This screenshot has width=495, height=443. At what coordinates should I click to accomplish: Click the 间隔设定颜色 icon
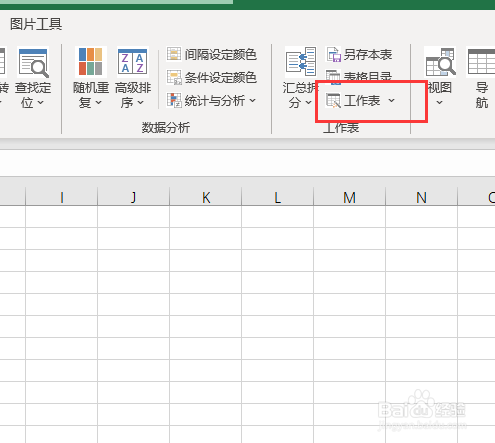[x=174, y=54]
